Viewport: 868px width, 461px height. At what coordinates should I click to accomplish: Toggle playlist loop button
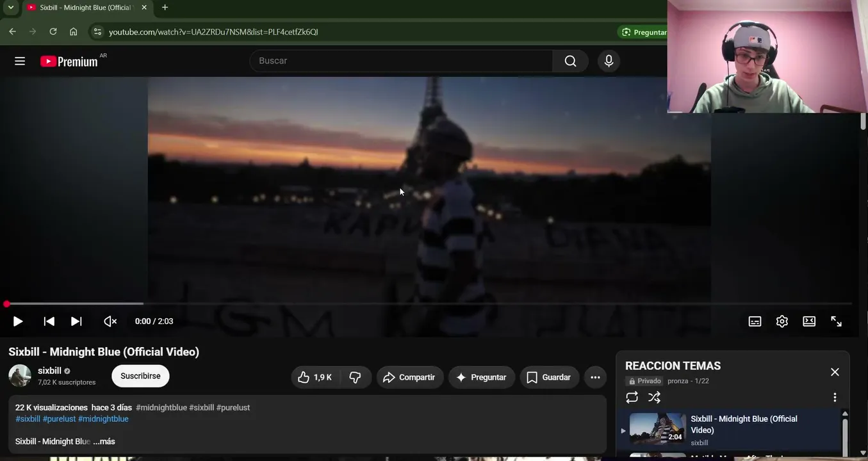(632, 398)
